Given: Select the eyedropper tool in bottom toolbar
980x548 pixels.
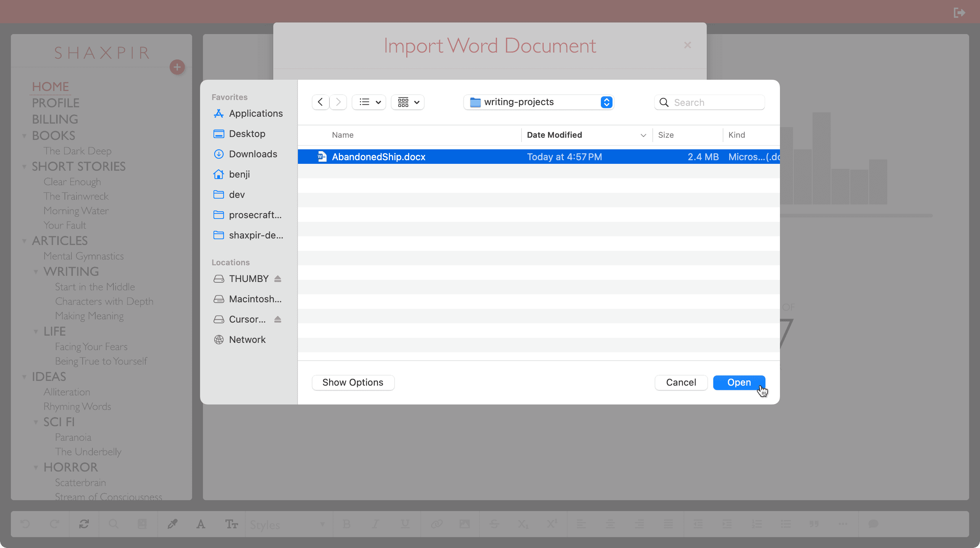Looking at the screenshot, I should pos(172,524).
